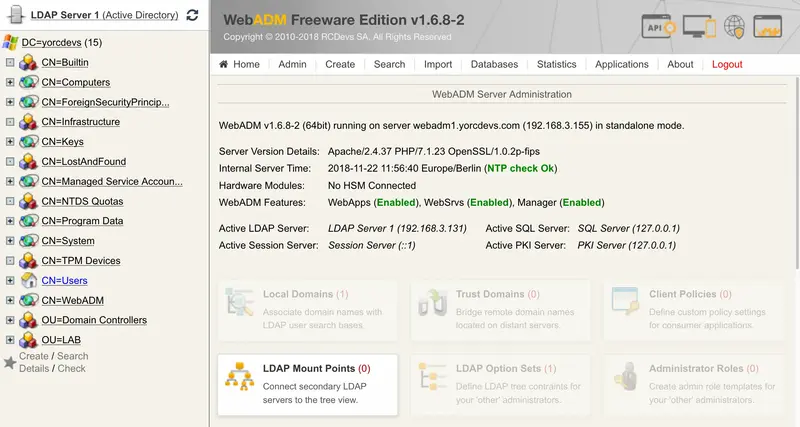Expand the CN=Program Data node
The height and width of the screenshot is (427, 800).
(10, 221)
